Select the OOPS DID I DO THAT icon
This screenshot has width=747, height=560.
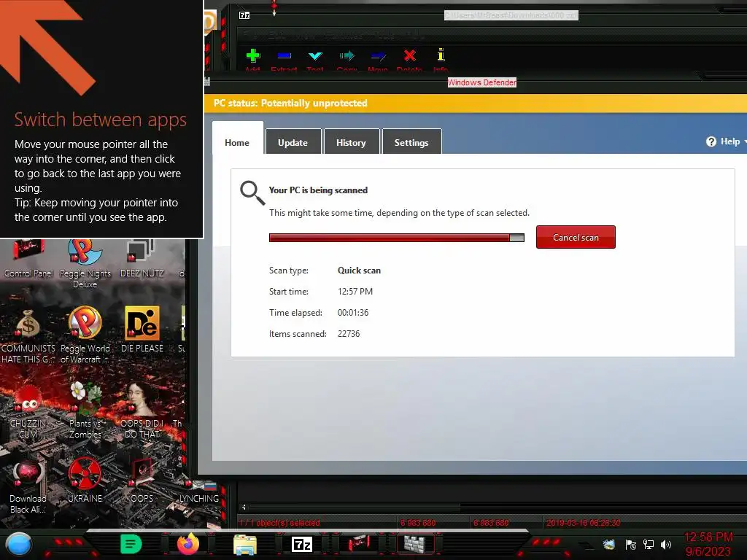point(142,410)
